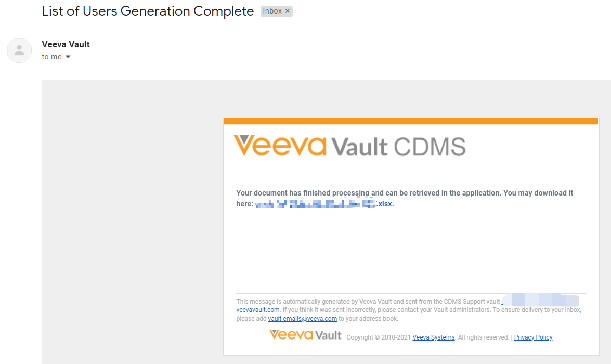Click the vault-emails@veeva.com address link
Image resolution: width=611 pixels, height=364 pixels.
(302, 319)
